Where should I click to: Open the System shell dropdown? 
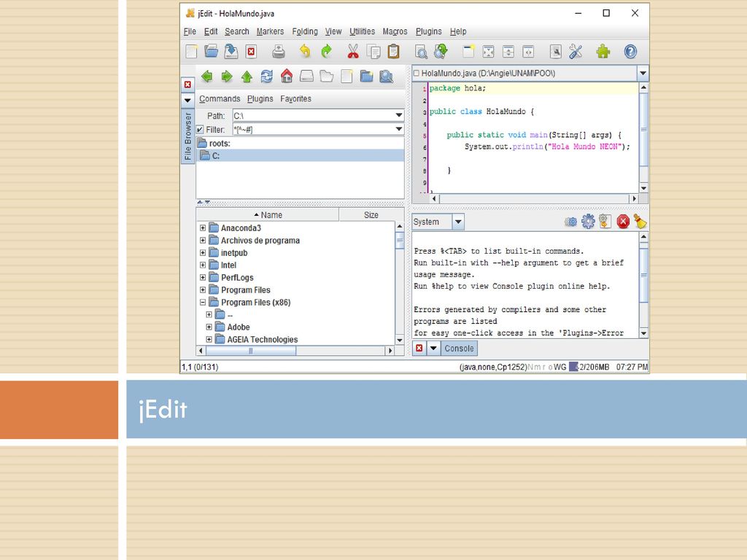click(458, 222)
